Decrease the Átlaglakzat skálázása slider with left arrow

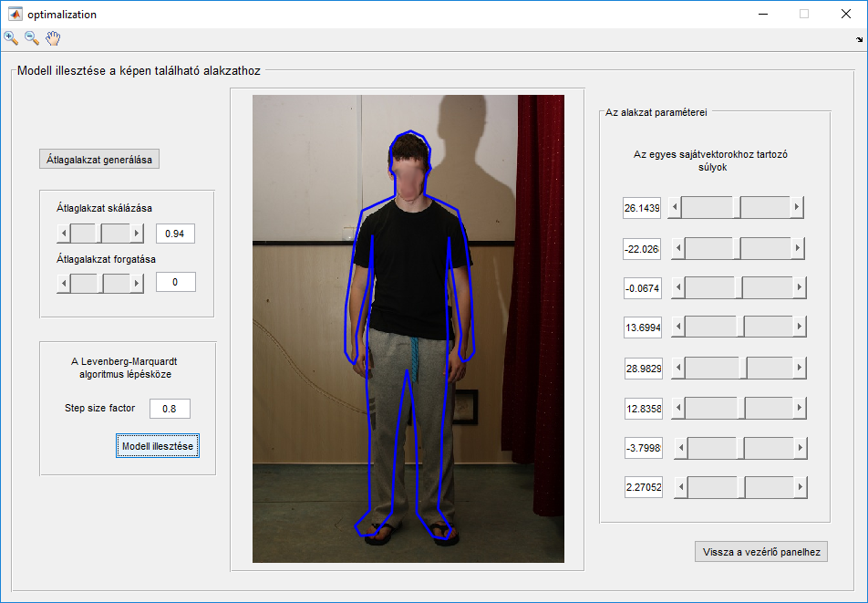[64, 234]
